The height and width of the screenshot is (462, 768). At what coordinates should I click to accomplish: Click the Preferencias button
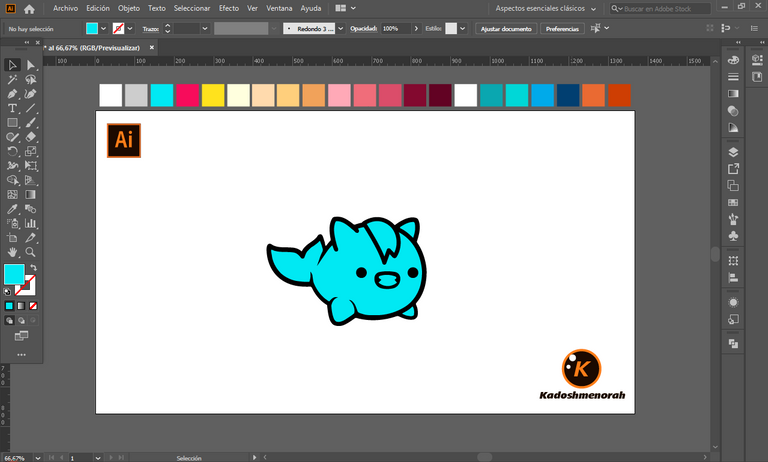pos(562,28)
